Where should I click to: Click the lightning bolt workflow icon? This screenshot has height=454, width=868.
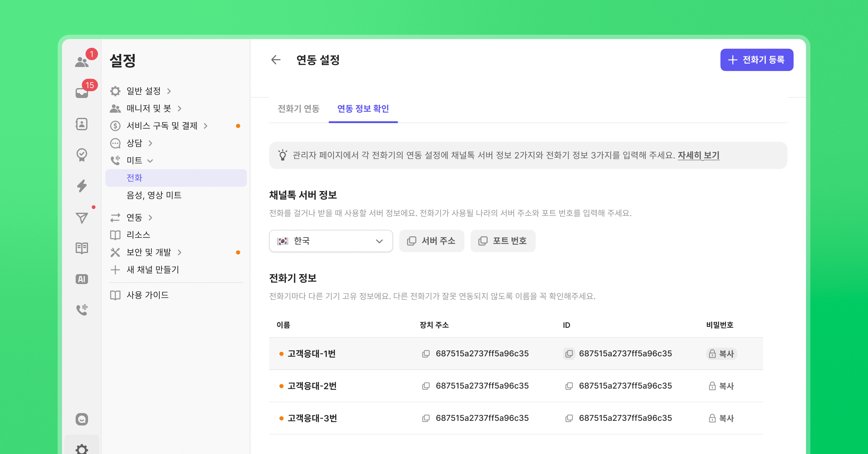tap(82, 186)
